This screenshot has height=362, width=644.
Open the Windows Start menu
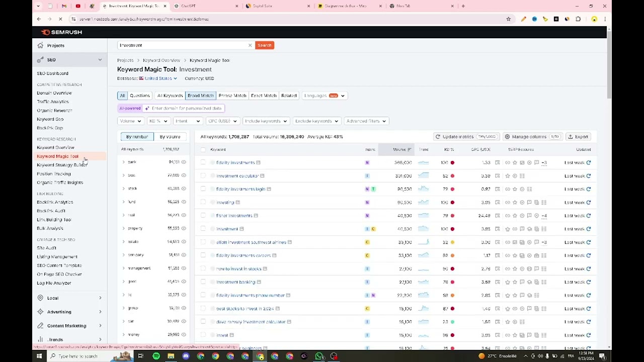point(39,356)
